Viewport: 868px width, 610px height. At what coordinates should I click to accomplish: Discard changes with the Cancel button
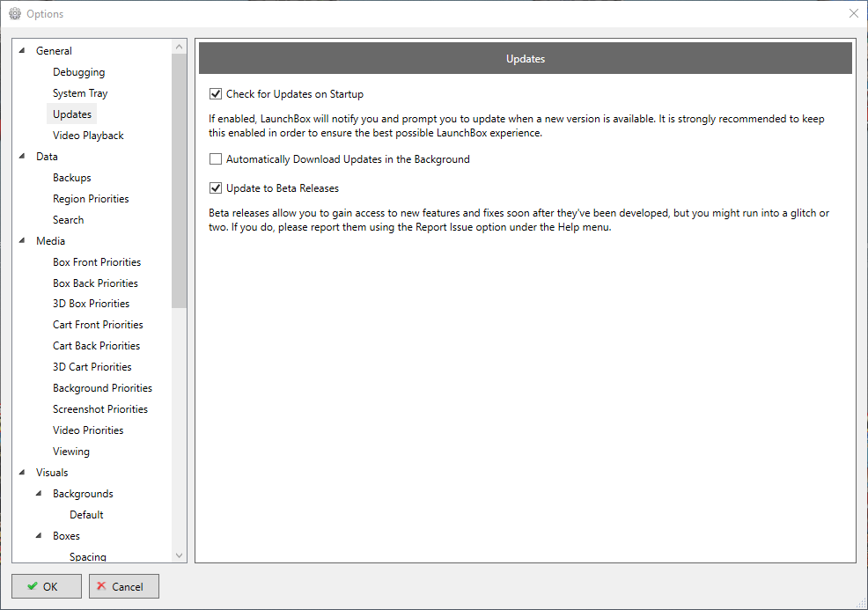point(124,586)
